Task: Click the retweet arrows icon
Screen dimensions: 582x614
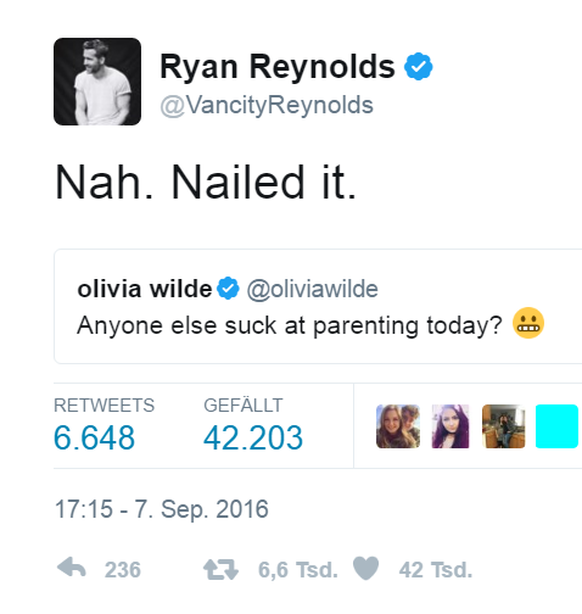Action: 221,569
